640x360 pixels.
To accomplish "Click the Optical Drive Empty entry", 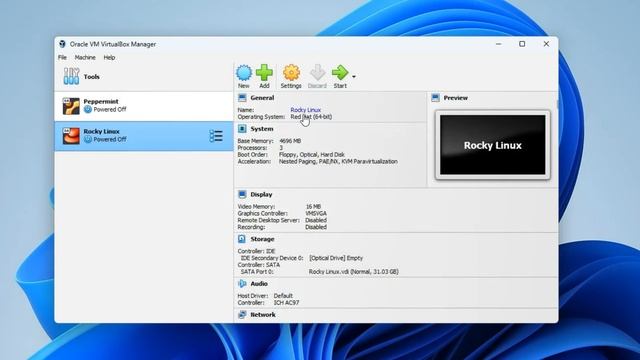I will [x=336, y=258].
